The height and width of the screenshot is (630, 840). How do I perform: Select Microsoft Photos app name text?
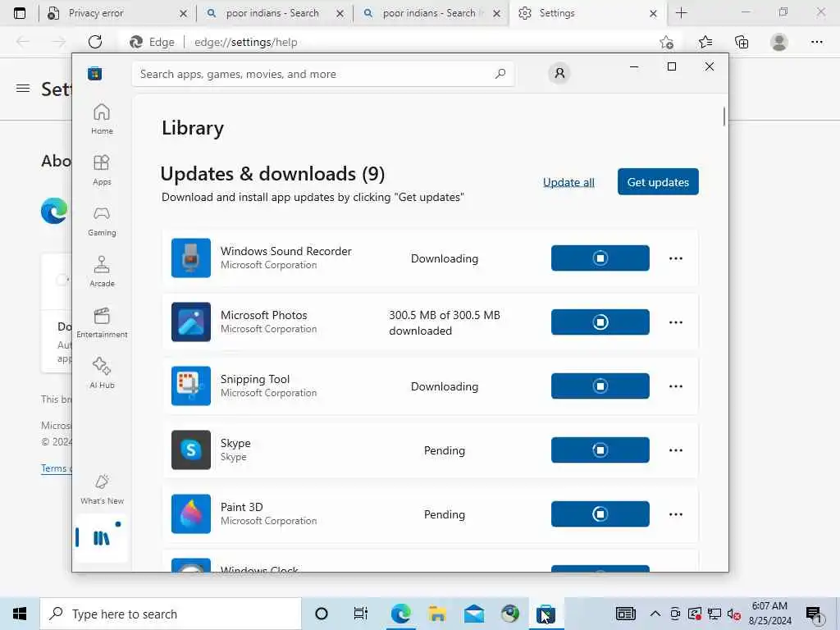(x=263, y=315)
